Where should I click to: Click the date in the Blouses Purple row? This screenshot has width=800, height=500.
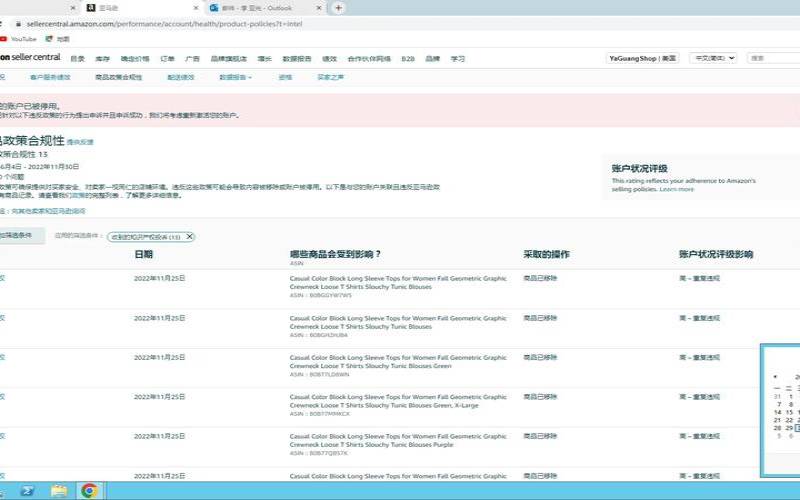pyautogui.click(x=159, y=436)
